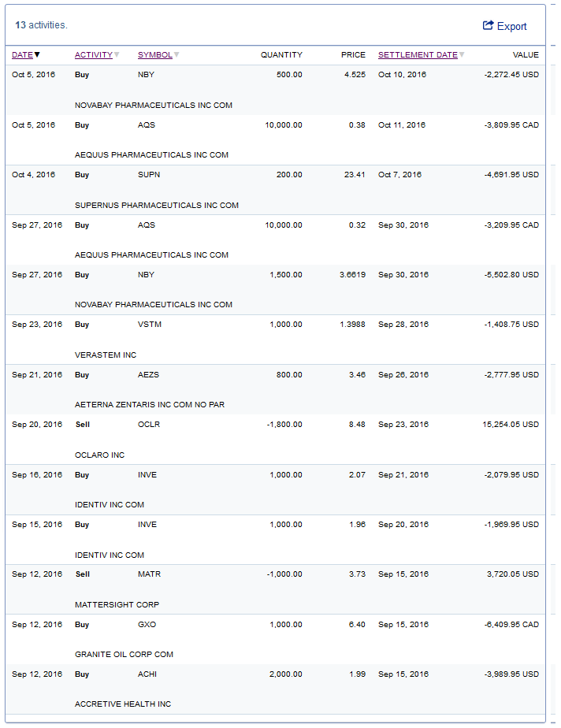Select the AETERNA ZENTARIS INC COM NO PAR row
Screen dimensions: 561x728
(150, 405)
